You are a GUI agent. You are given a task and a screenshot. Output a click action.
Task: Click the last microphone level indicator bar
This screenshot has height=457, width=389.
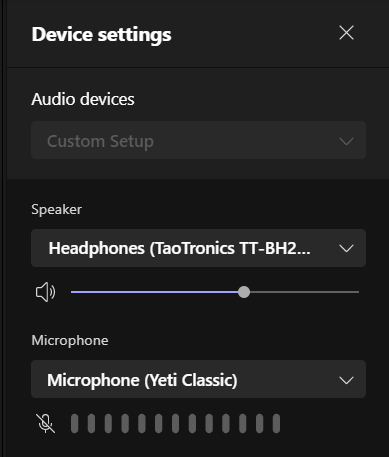click(x=276, y=424)
